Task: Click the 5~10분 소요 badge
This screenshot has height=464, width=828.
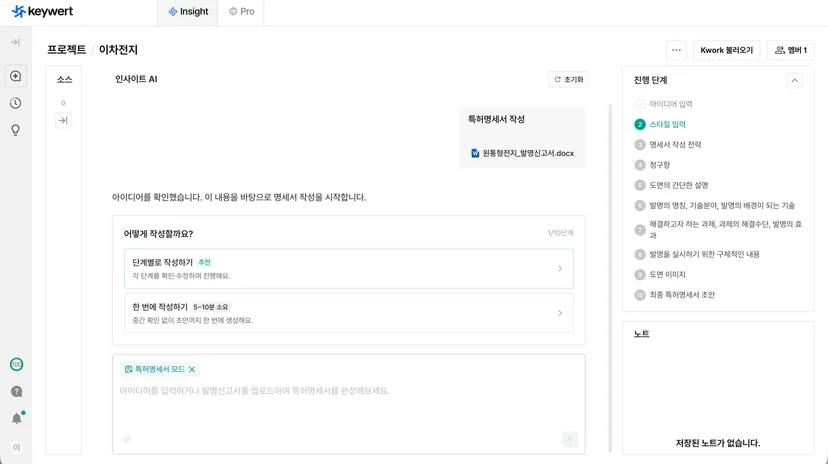Action: coord(211,307)
